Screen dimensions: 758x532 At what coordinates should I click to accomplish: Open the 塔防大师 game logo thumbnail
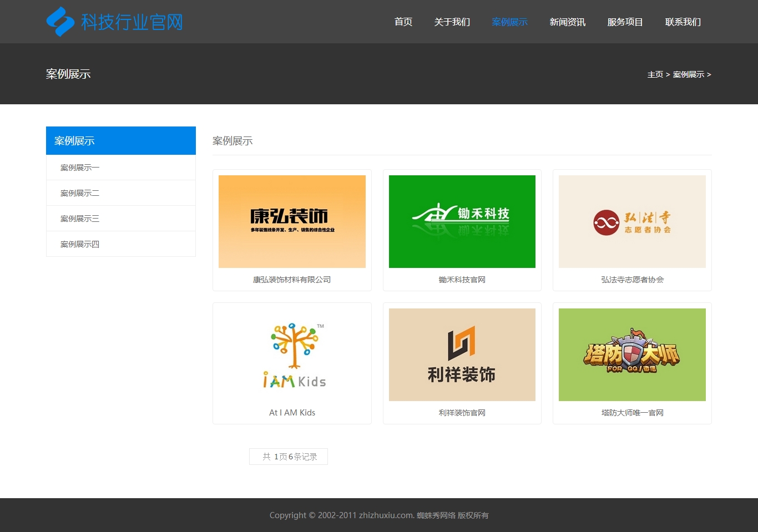point(632,354)
